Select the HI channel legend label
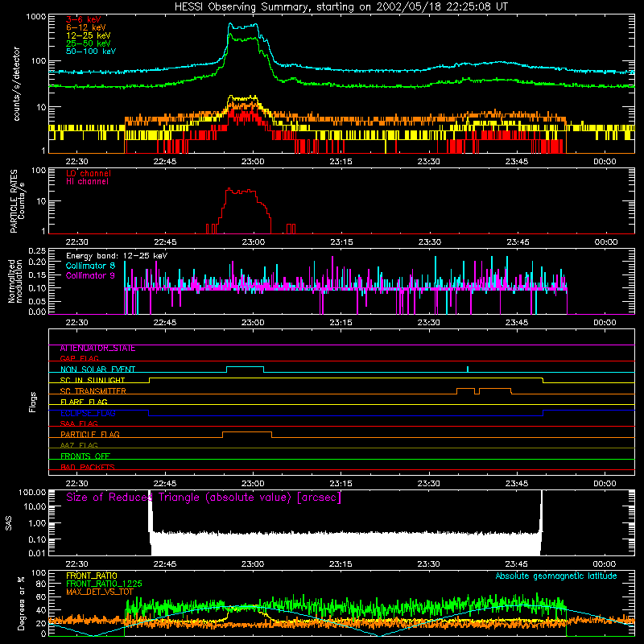Image resolution: width=644 pixels, height=644 pixels. (87, 182)
